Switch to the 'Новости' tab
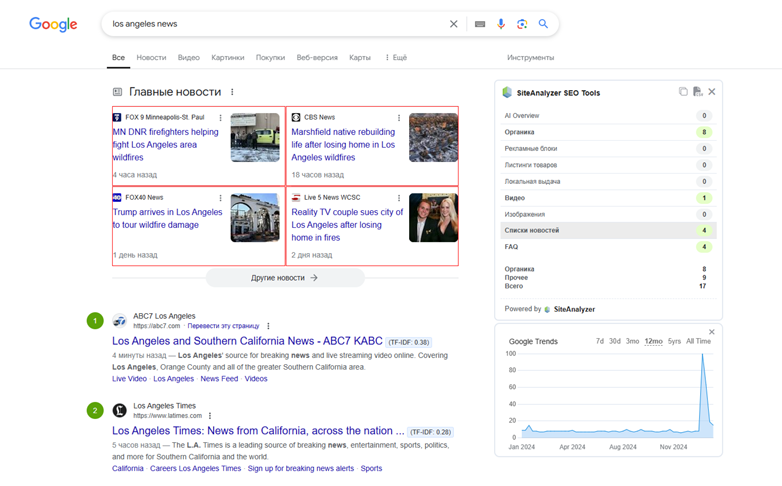The image size is (782, 486). 151,57
